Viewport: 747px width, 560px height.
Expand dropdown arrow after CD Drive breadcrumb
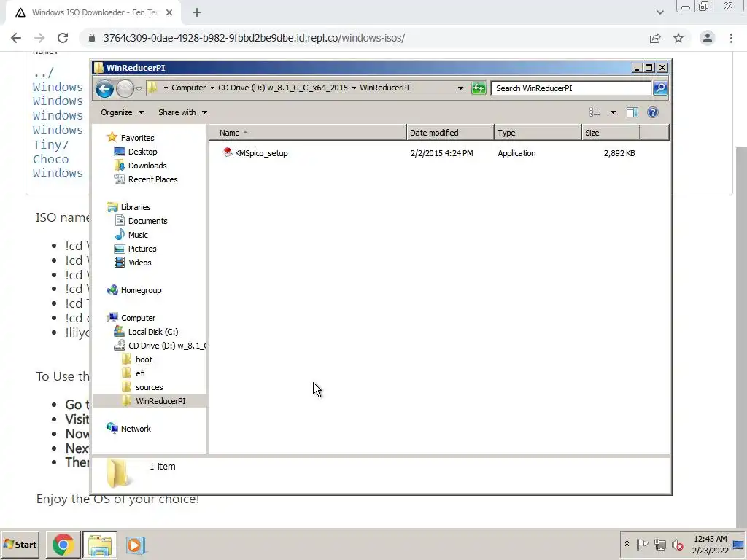(x=354, y=88)
